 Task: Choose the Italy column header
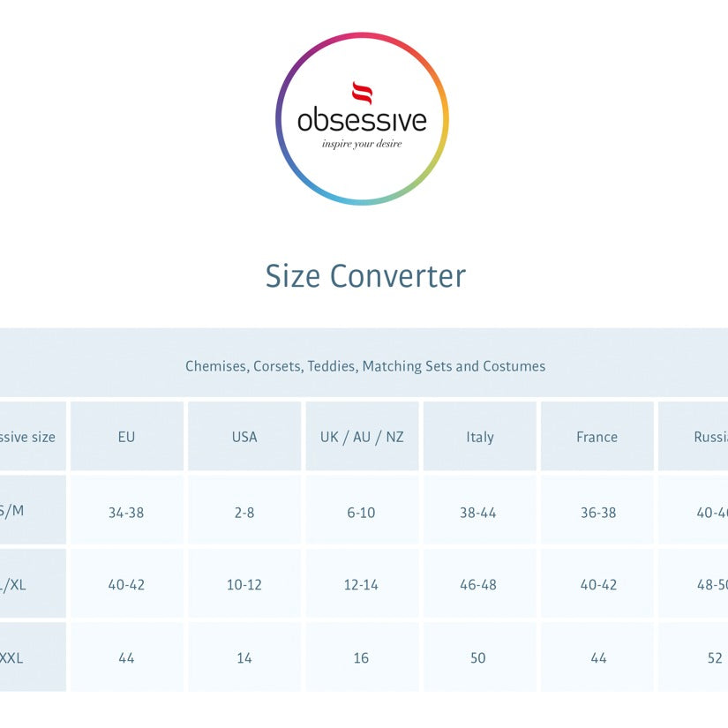pyautogui.click(x=479, y=437)
